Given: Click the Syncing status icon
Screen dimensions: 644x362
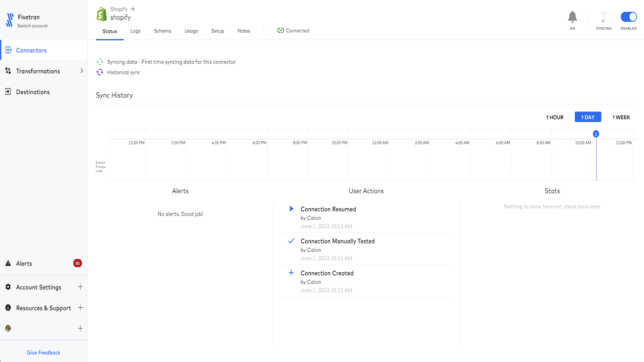Looking at the screenshot, I should click(x=604, y=17).
